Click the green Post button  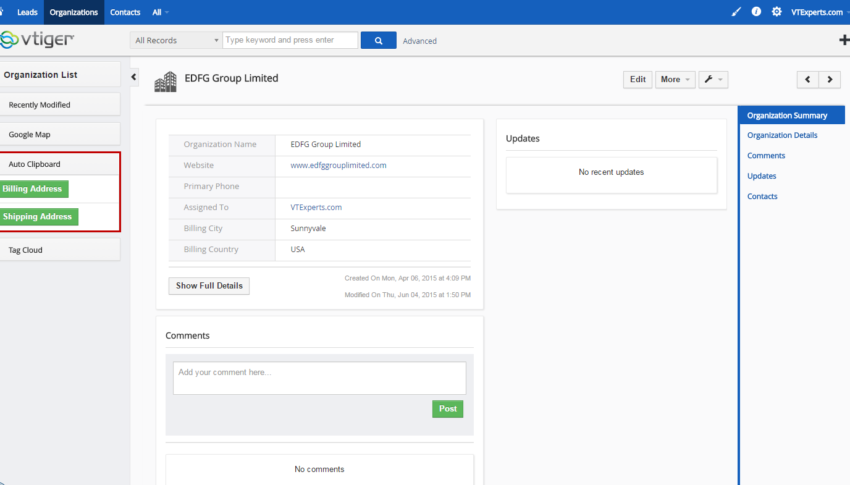(448, 409)
